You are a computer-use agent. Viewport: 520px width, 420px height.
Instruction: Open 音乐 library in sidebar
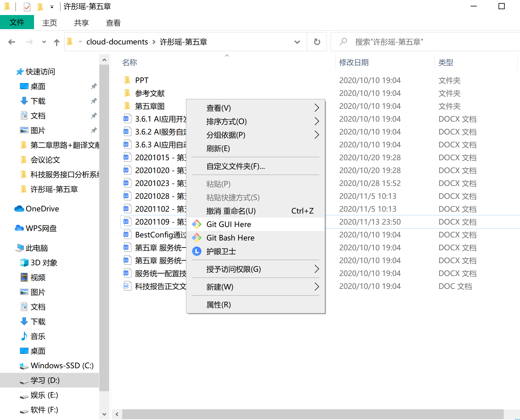click(33, 336)
